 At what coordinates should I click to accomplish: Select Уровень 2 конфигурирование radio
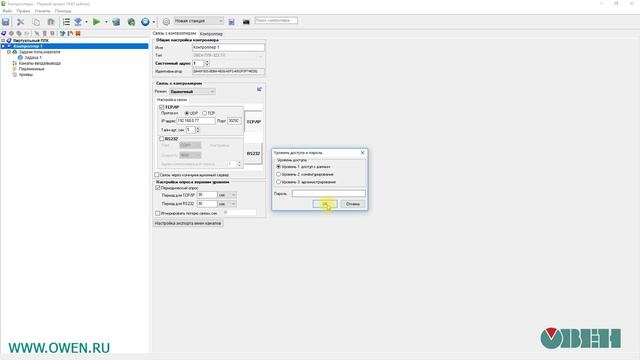coord(278,174)
